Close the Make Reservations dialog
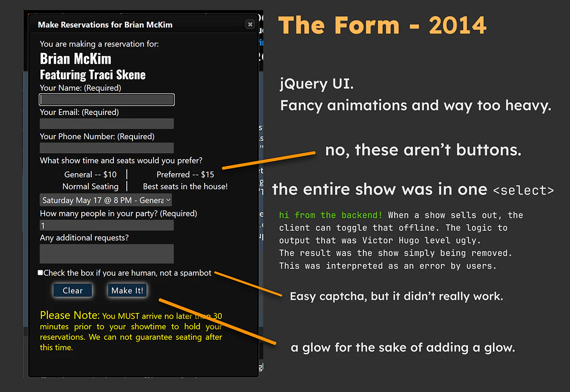The image size is (570, 392). point(250,24)
